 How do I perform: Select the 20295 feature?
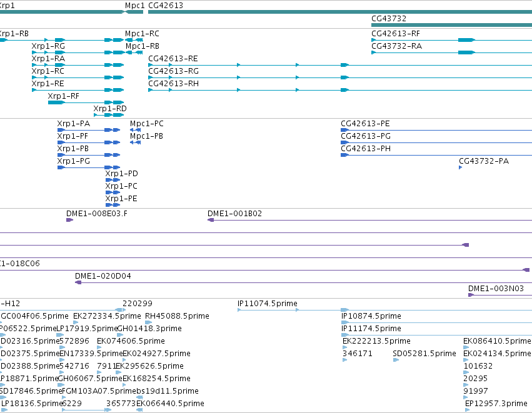coord(476,379)
